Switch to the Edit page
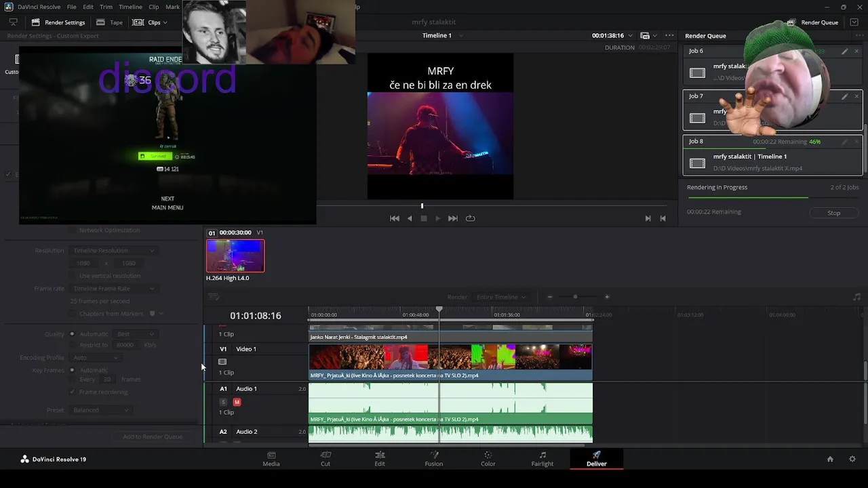The height and width of the screenshot is (488, 868). point(380,459)
